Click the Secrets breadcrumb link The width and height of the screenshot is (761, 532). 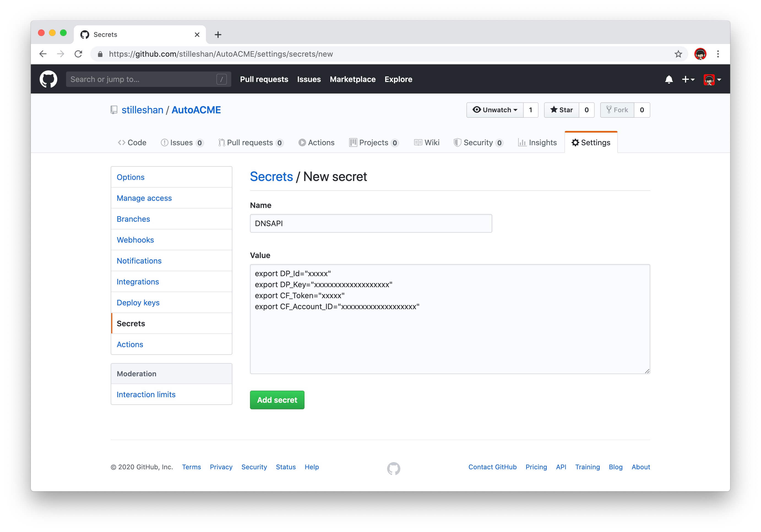point(271,176)
